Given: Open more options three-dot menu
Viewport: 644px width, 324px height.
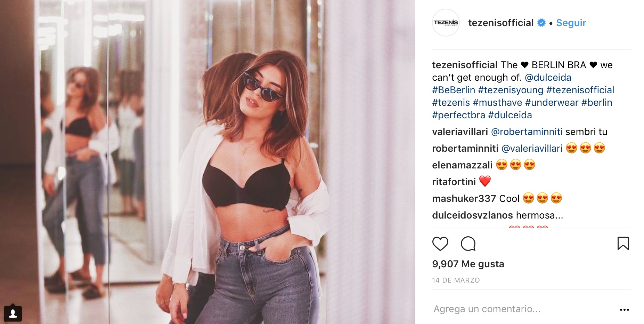Looking at the screenshot, I should pyautogui.click(x=624, y=309).
